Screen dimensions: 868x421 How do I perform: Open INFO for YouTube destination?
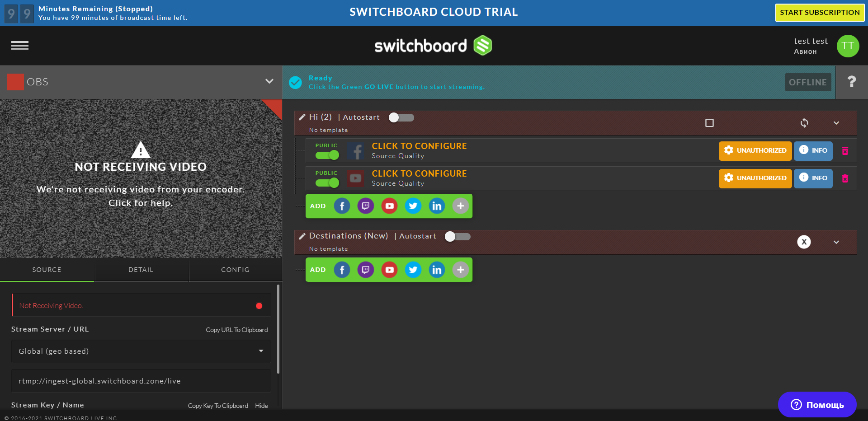click(x=813, y=178)
